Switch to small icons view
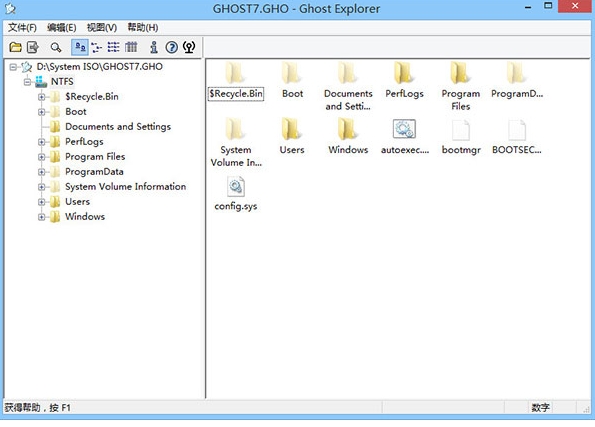 (97, 47)
